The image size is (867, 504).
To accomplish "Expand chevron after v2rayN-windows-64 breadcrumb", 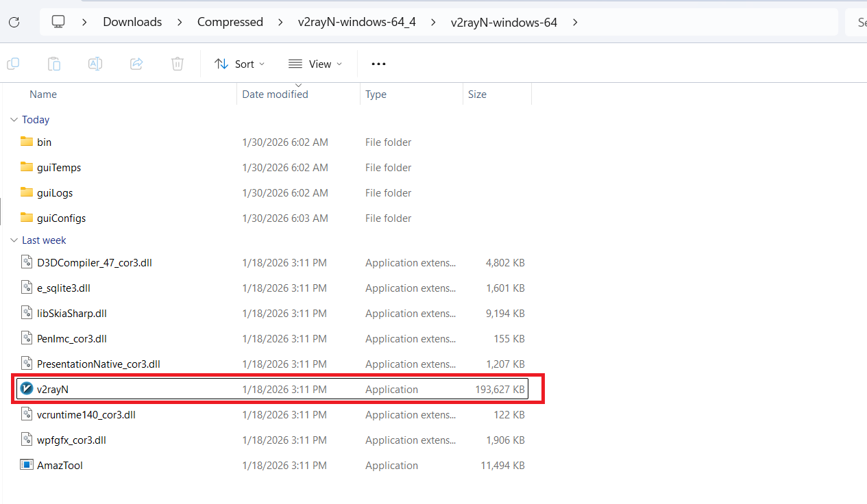I will [575, 22].
